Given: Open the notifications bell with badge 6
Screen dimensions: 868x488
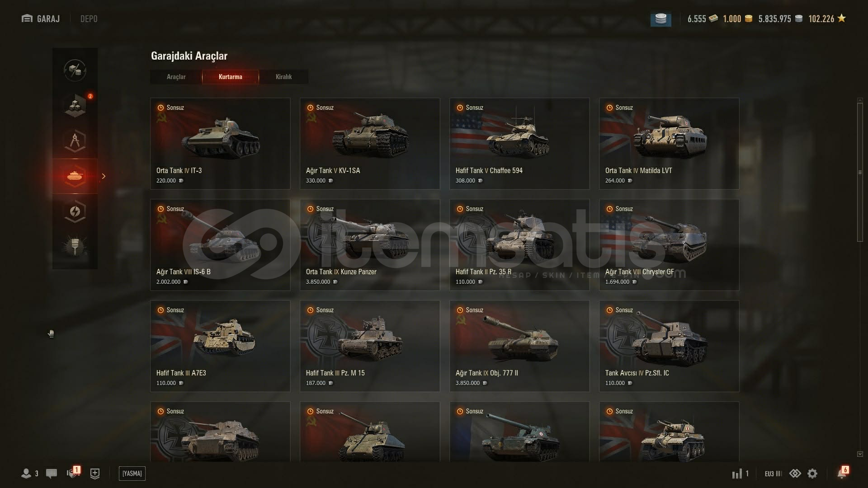Looking at the screenshot, I should click(843, 473).
